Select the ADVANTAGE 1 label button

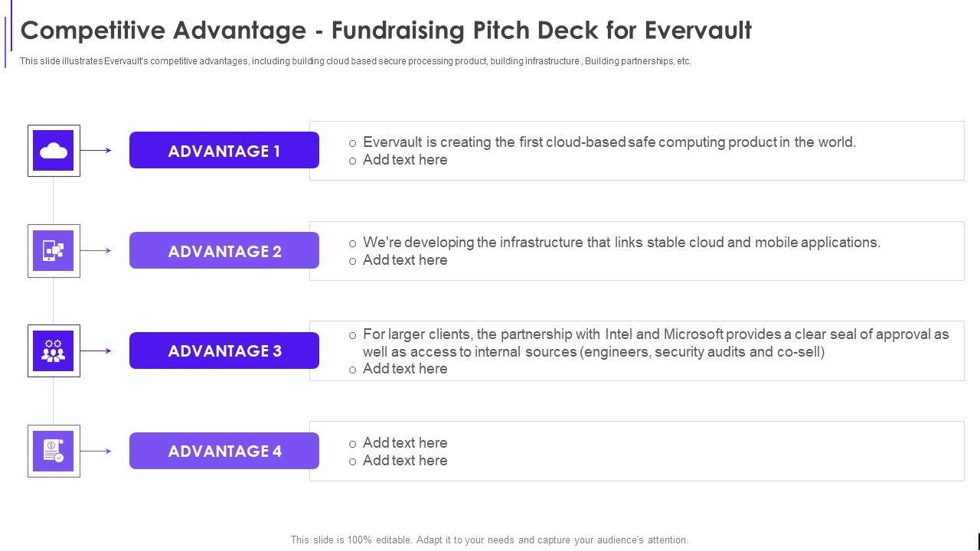[x=224, y=151]
